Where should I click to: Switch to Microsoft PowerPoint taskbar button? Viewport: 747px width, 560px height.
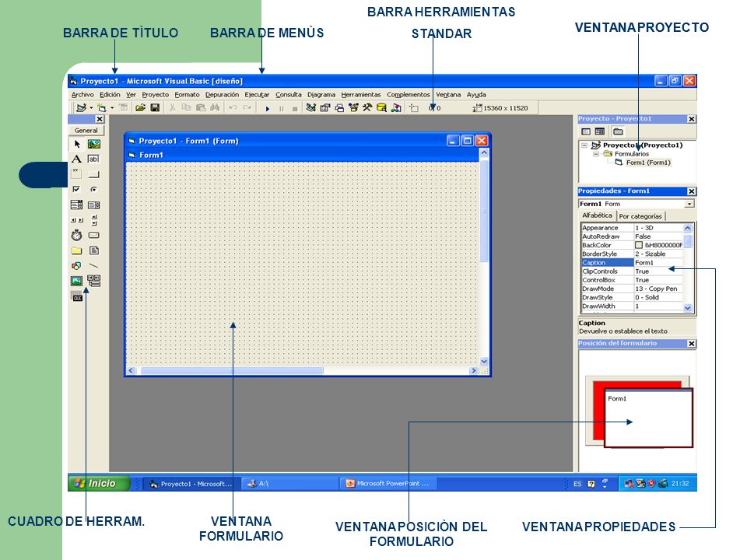pyautogui.click(x=388, y=483)
